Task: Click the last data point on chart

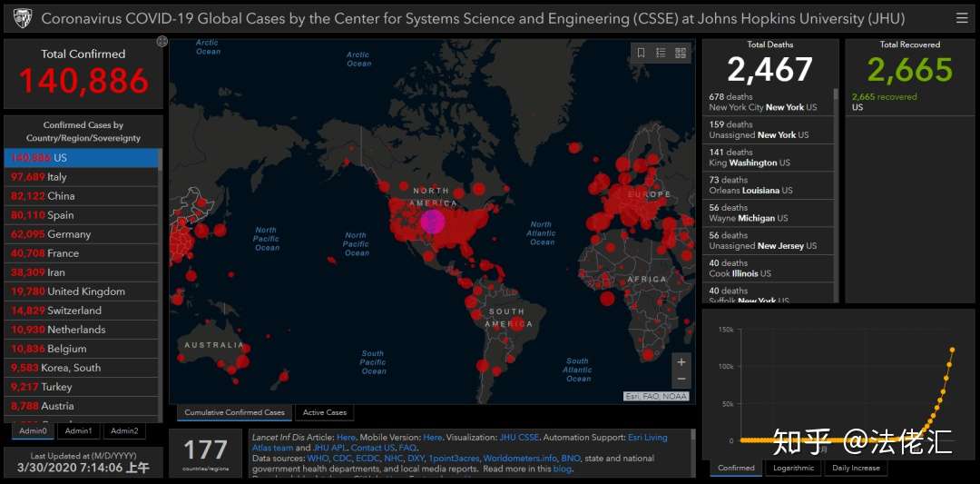Action: (953, 351)
